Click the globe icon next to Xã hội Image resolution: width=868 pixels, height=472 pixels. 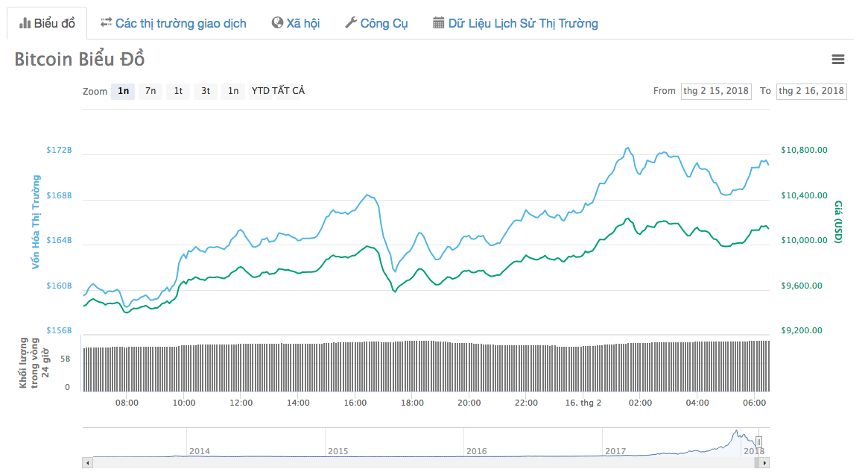pos(277,22)
